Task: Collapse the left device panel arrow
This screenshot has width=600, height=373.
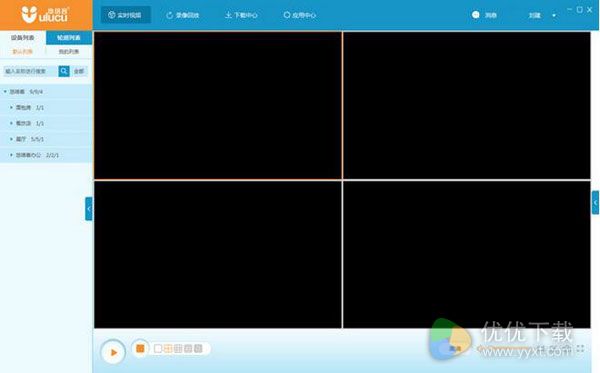Action: click(x=89, y=208)
